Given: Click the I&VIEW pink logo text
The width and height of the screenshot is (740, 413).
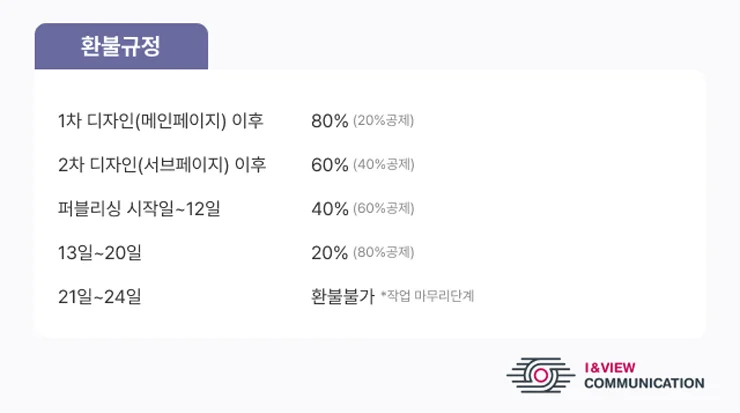Looking at the screenshot, I should point(609,368).
